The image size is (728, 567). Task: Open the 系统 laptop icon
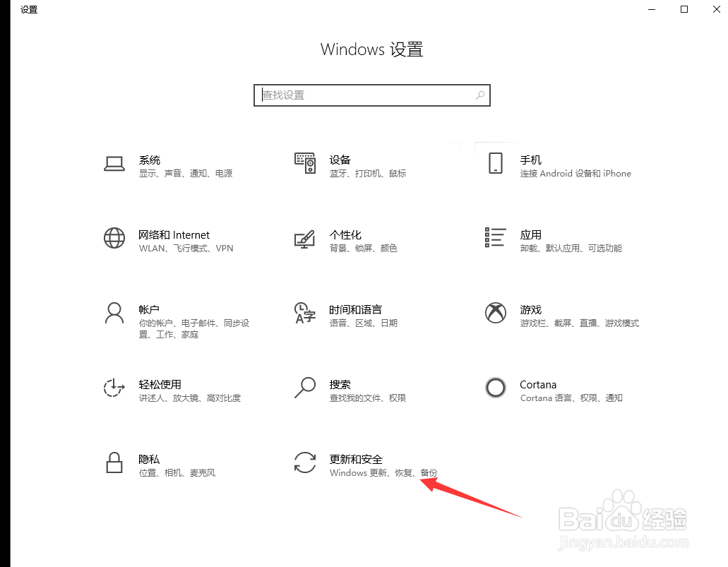click(114, 163)
